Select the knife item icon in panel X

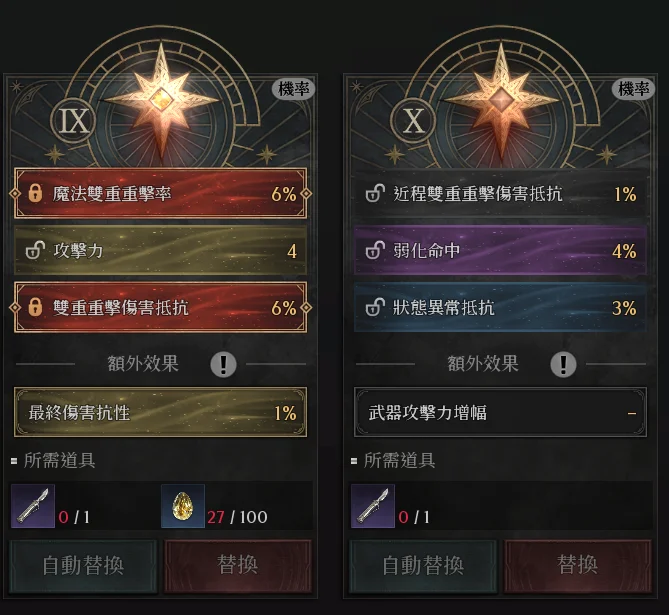373,506
